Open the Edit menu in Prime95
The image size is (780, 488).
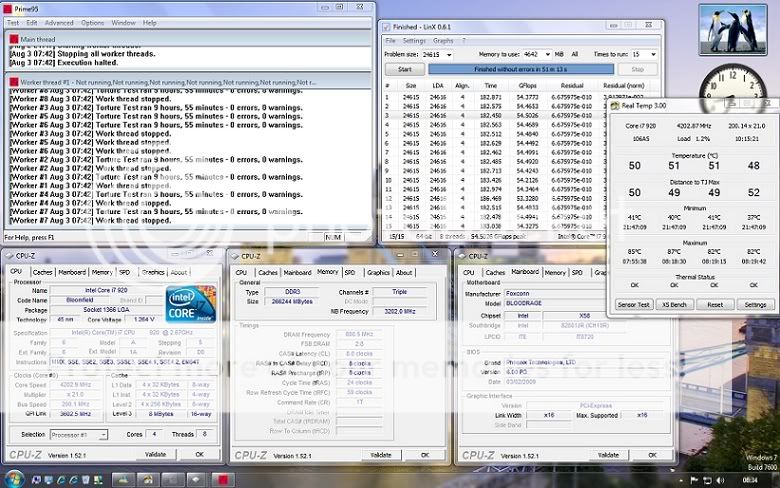pos(32,23)
